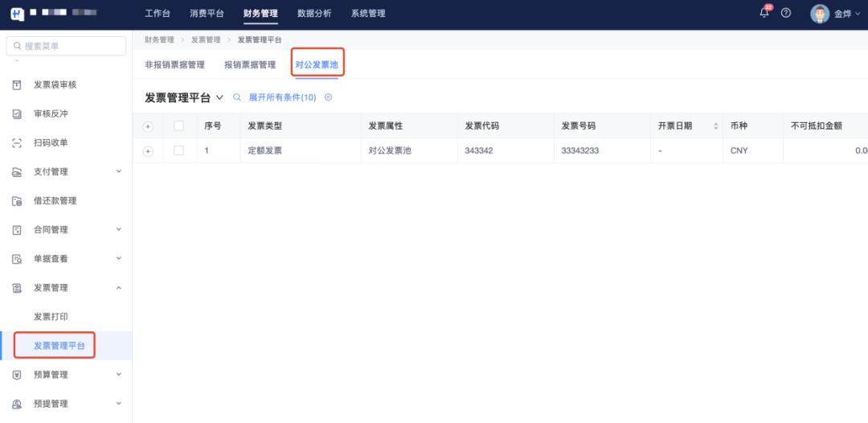Click the magnifier icon in menu search box
868x423 pixels.
pyautogui.click(x=17, y=46)
